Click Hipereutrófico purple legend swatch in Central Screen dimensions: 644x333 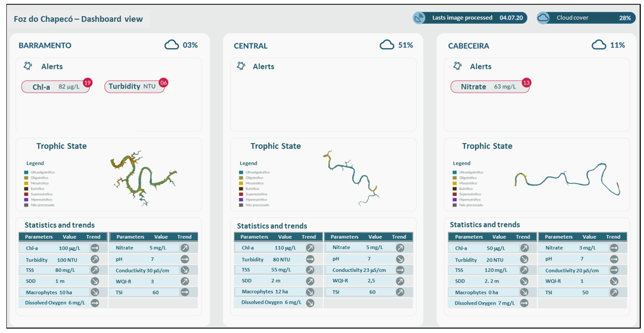241,200
